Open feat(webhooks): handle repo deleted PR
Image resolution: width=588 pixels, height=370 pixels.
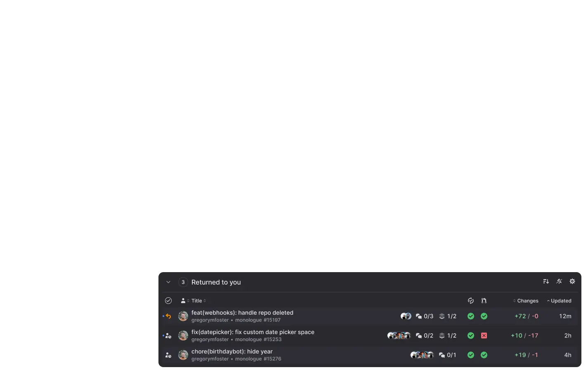coord(242,313)
